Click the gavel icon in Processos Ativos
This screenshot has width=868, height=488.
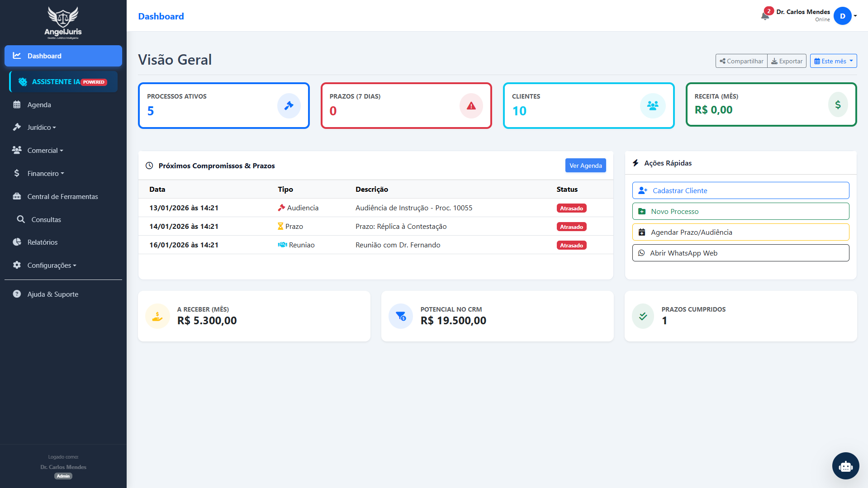[x=289, y=106]
